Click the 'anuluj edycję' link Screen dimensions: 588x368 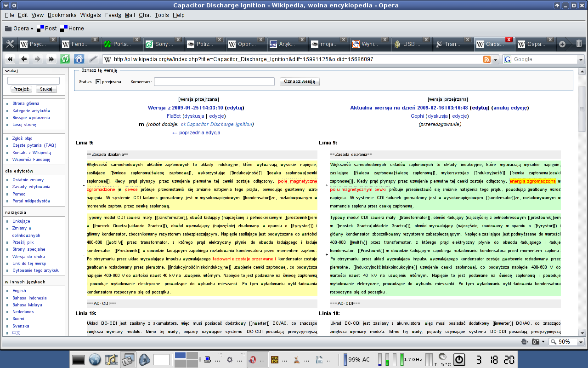pyautogui.click(x=510, y=108)
